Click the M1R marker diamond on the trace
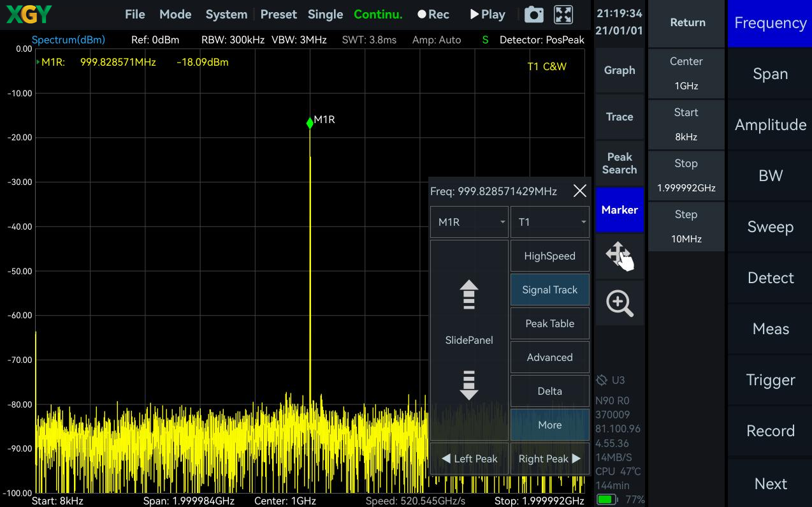The image size is (812, 507). pos(310,122)
